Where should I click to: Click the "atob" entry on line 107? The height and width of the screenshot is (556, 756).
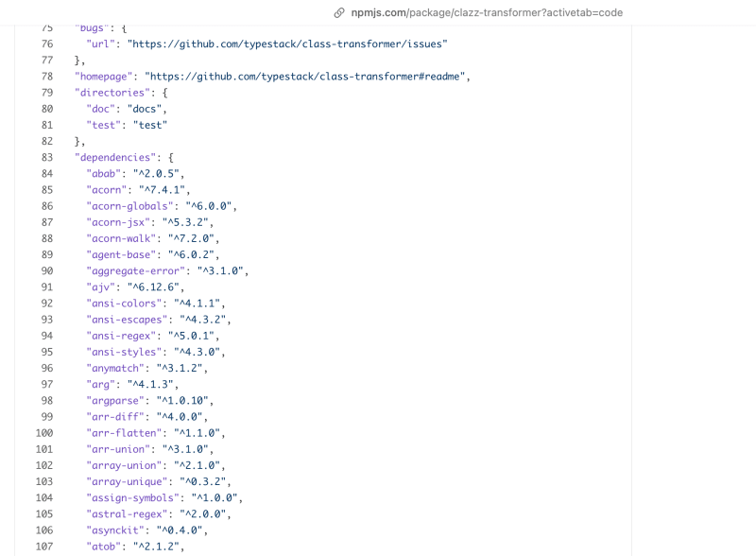(135, 547)
